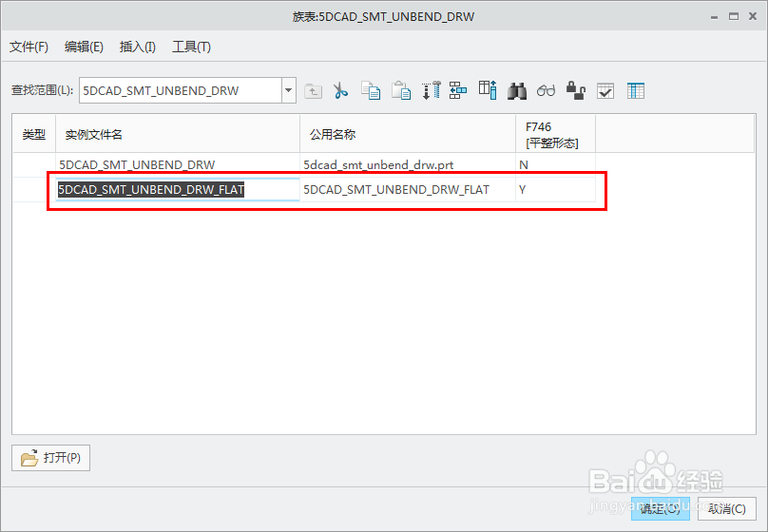Open the 编辑(E) menu

pos(84,47)
